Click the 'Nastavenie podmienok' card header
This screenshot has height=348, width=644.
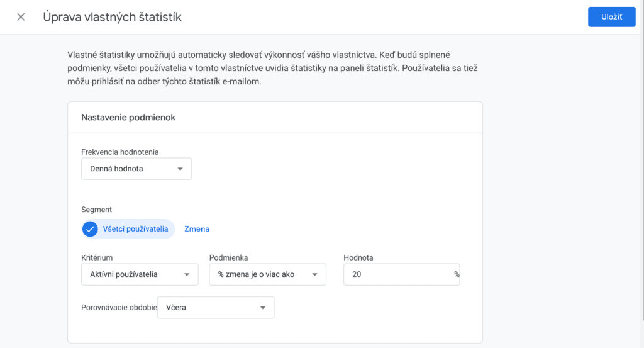[x=128, y=117]
